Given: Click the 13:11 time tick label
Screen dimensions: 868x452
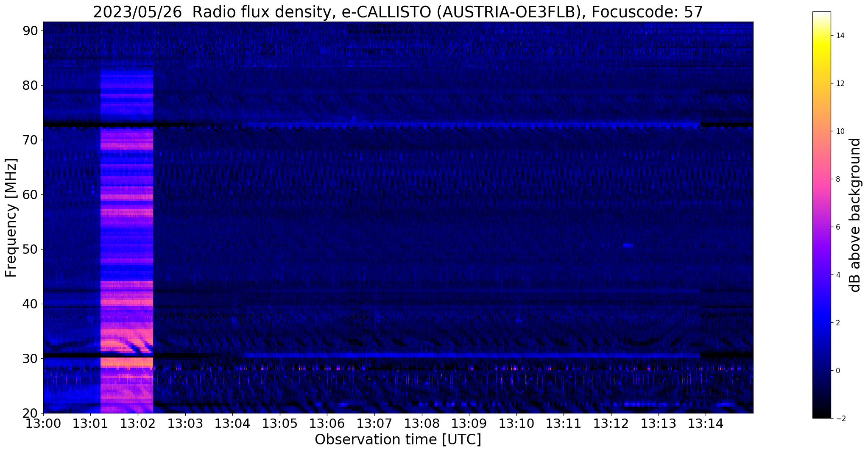Looking at the screenshot, I should [564, 424].
